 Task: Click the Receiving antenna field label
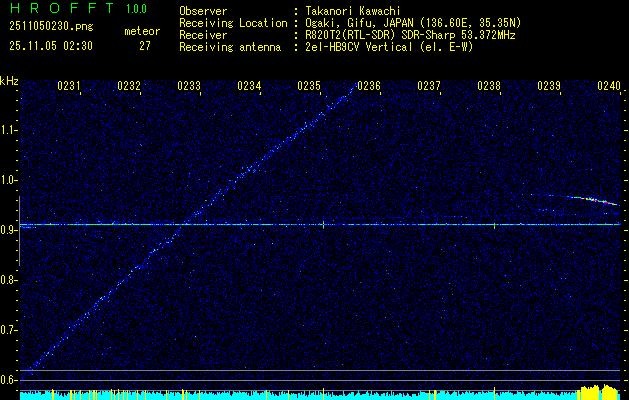230,47
